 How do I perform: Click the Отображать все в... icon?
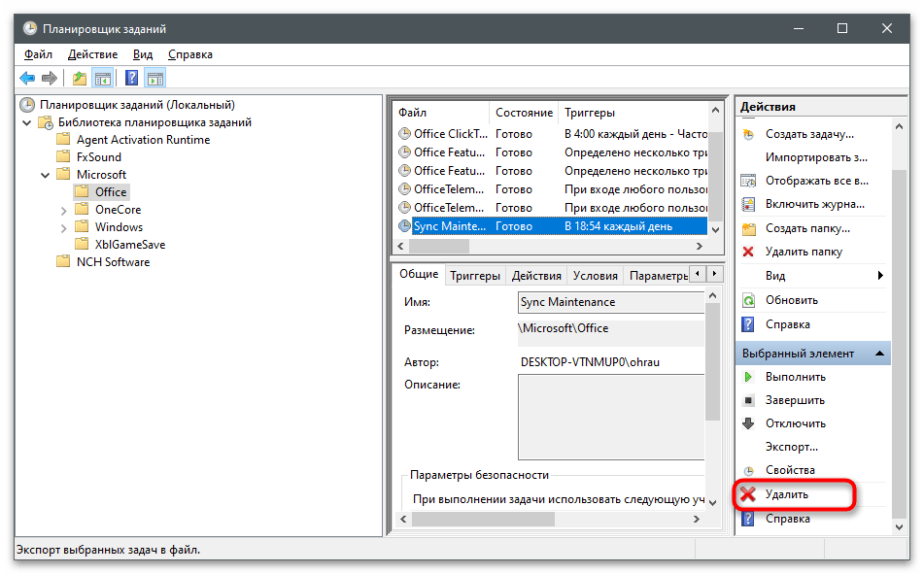click(748, 181)
